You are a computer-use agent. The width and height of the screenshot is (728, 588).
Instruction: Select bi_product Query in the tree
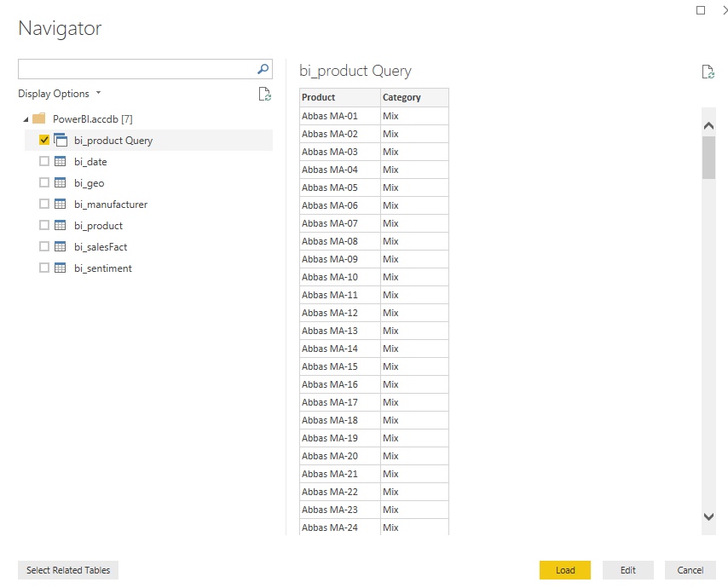[148, 140]
